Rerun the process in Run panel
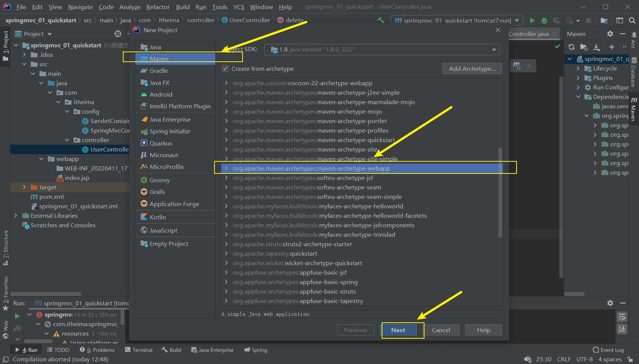Image resolution: width=639 pixels, height=364 pixels. point(17,316)
